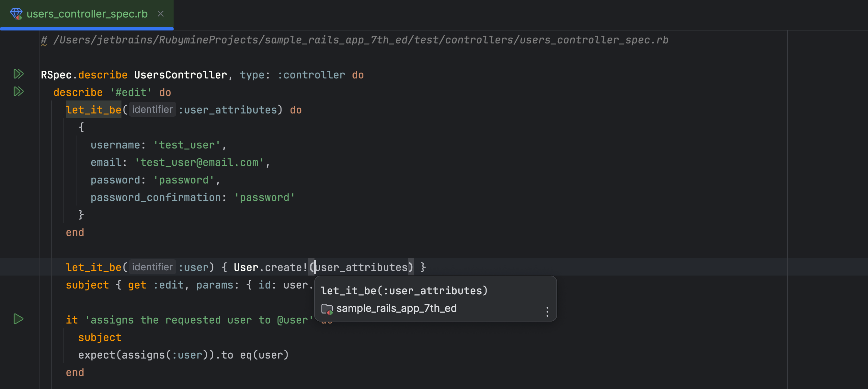Click the subject keyword before get :edit
The image size is (868, 389).
click(x=87, y=285)
